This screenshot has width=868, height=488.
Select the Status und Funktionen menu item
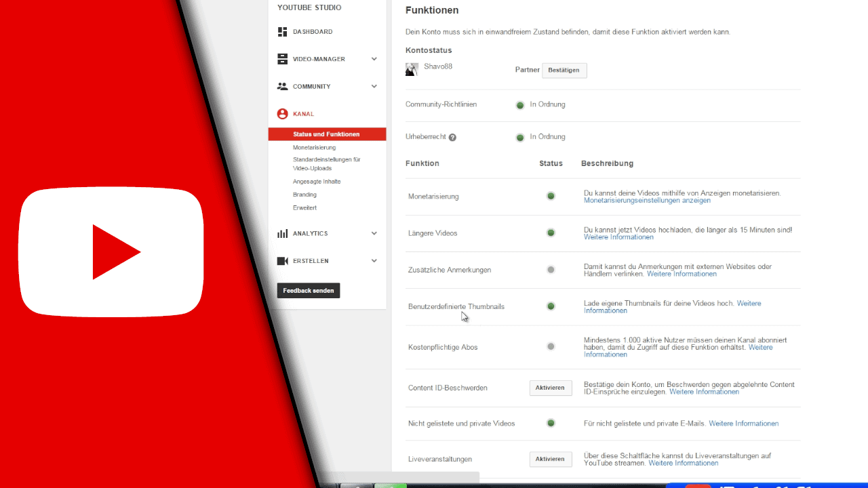pyautogui.click(x=327, y=134)
